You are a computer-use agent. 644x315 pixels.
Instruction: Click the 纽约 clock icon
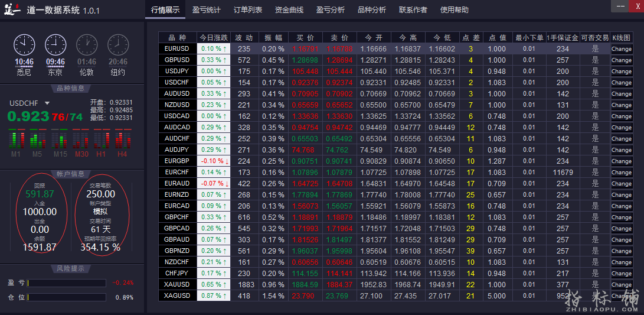pos(118,45)
